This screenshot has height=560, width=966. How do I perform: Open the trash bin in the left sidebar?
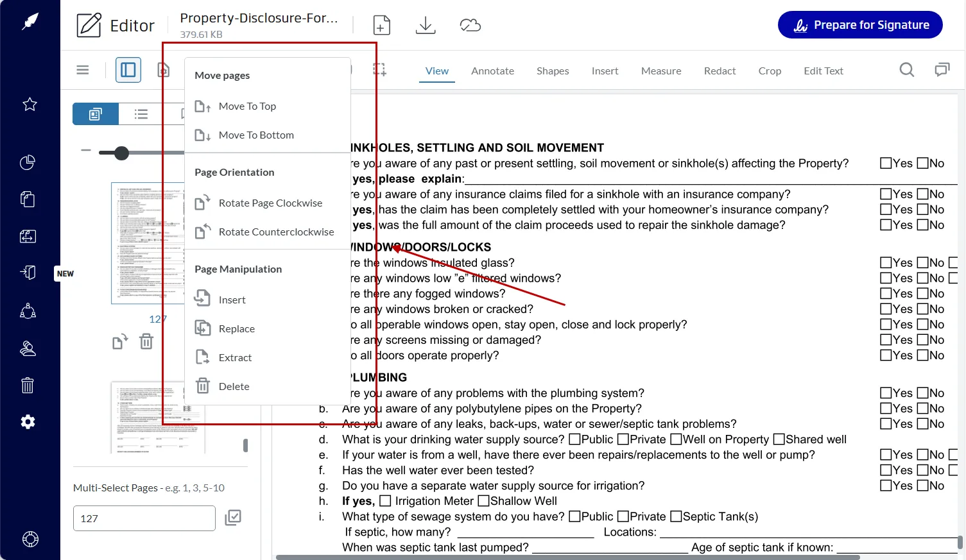pos(28,385)
